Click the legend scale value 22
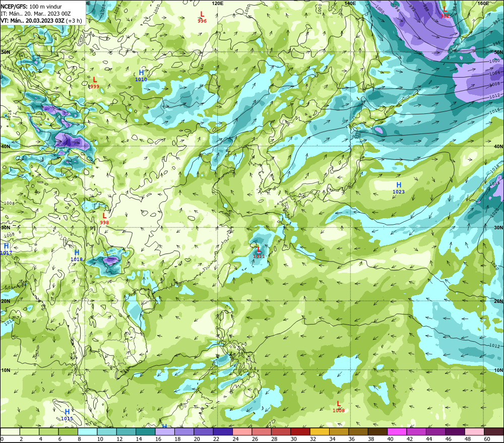The height and width of the screenshot is (443, 504). 216,439
